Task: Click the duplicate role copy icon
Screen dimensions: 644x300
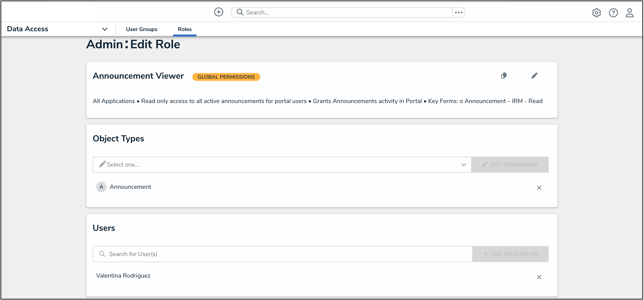Action: (x=504, y=76)
